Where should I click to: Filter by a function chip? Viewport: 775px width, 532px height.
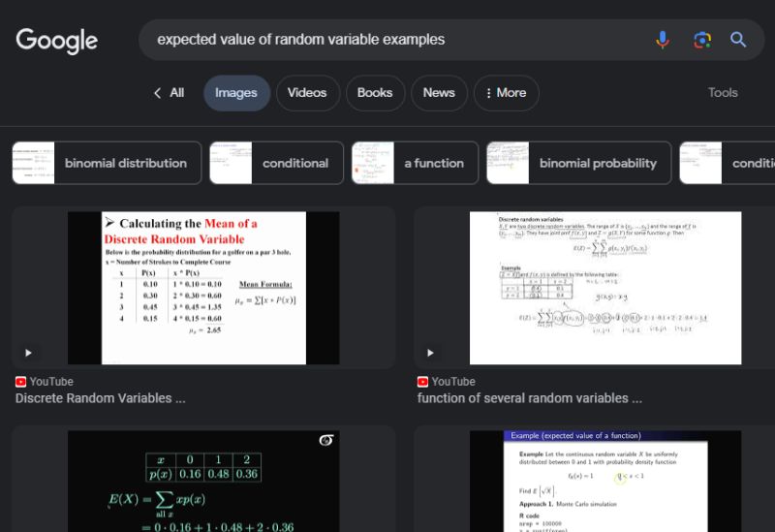(416, 163)
